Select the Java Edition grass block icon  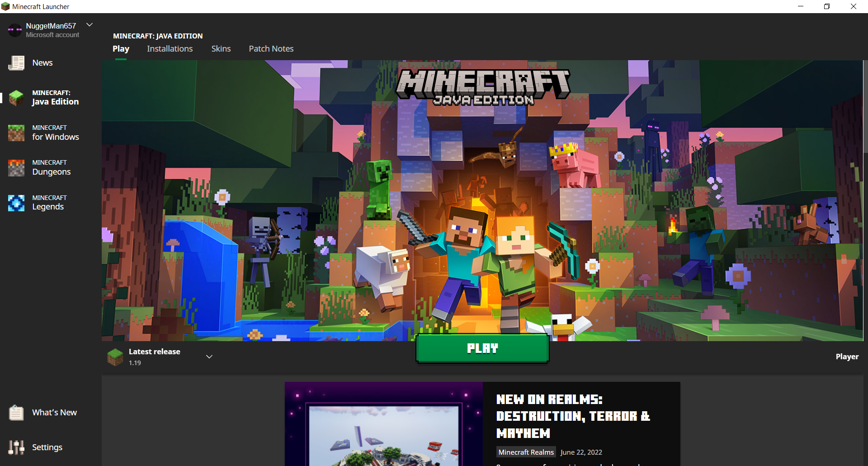[x=16, y=98]
